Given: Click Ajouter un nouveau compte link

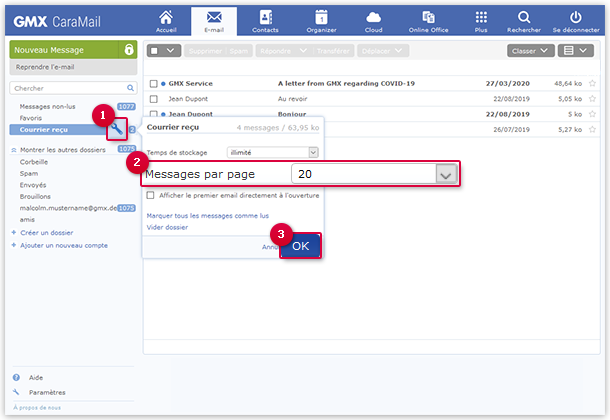Looking at the screenshot, I should pyautogui.click(x=64, y=245).
